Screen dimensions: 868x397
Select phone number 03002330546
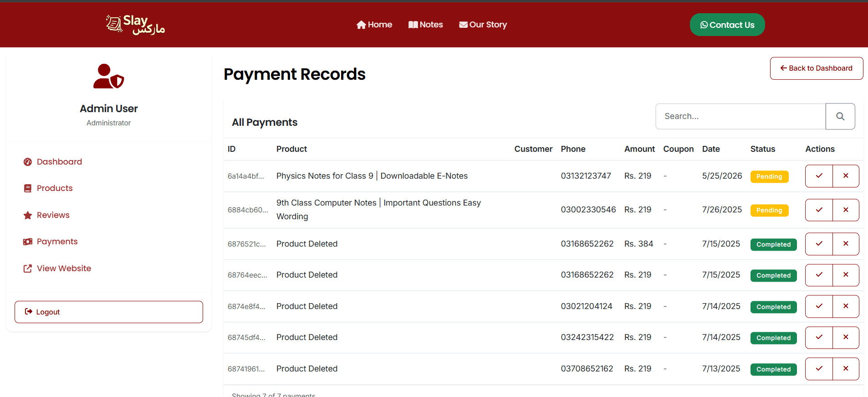588,210
